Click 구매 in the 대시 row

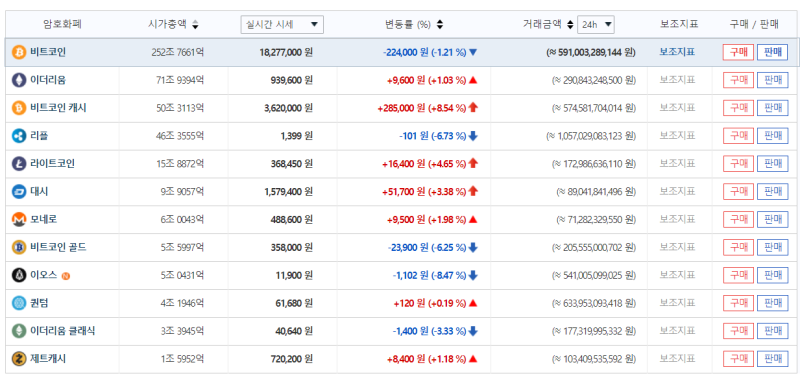pyautogui.click(x=738, y=192)
